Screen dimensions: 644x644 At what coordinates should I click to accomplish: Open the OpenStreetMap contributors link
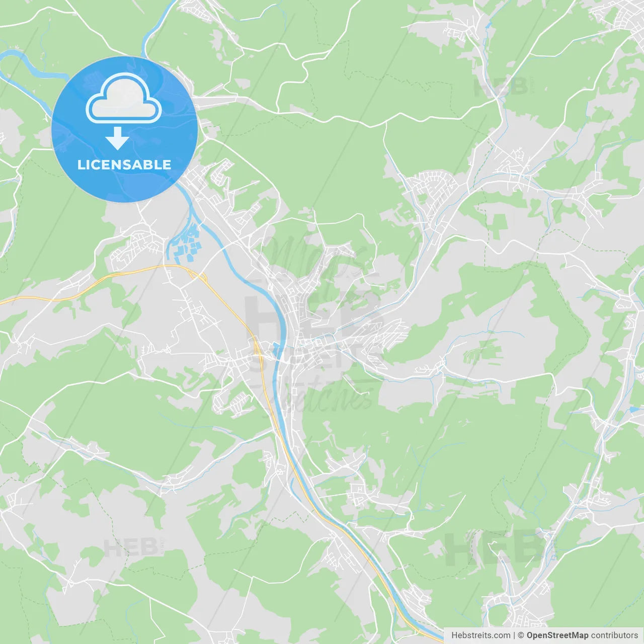pyautogui.click(x=582, y=635)
